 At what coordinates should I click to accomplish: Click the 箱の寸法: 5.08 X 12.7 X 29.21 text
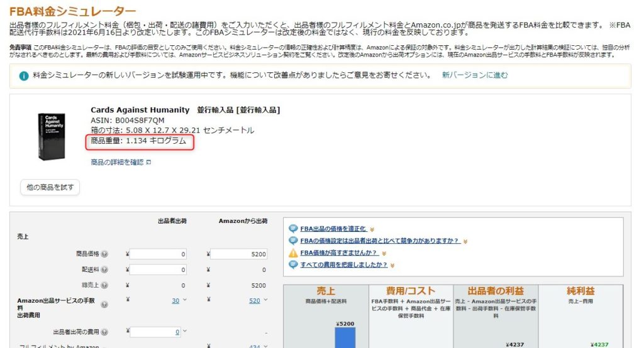[172, 130]
